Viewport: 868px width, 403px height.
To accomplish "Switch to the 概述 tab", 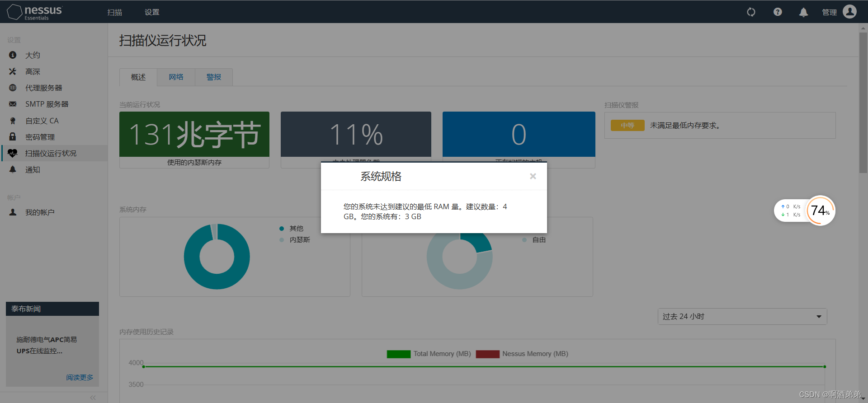I will pos(138,77).
